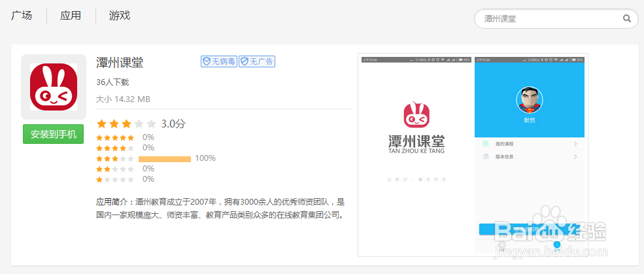This screenshot has height=274, width=644.
Task: Click the search magnifier icon
Action: pos(627,18)
